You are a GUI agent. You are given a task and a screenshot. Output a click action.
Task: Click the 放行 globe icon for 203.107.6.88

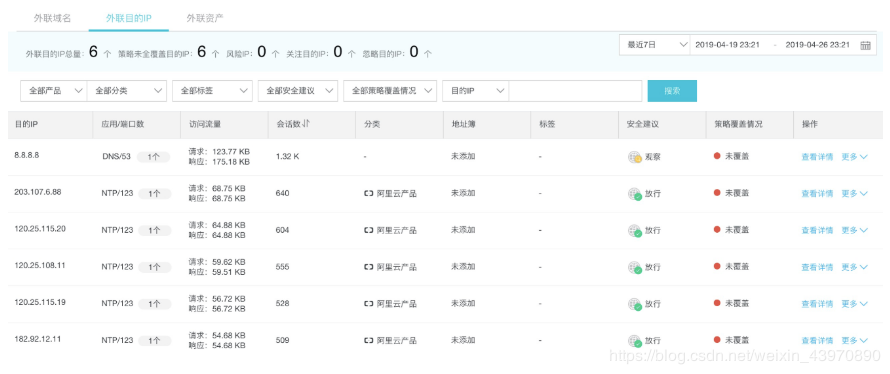point(635,194)
